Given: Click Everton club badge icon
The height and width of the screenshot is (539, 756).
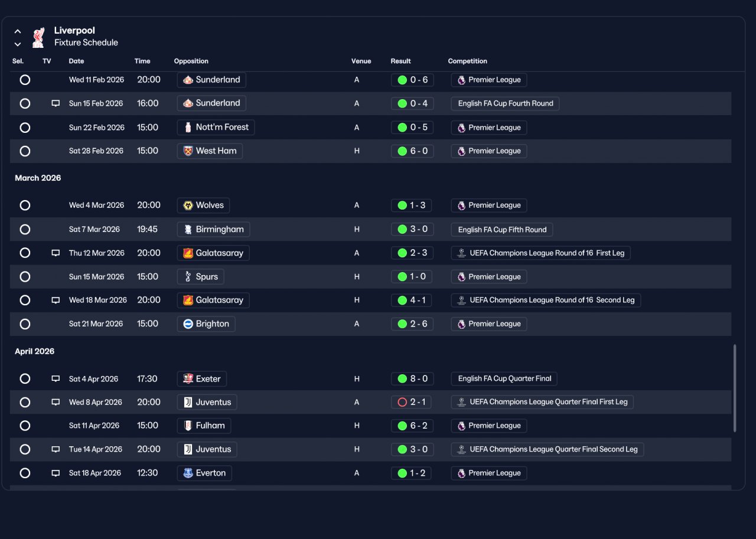Looking at the screenshot, I should (x=188, y=473).
